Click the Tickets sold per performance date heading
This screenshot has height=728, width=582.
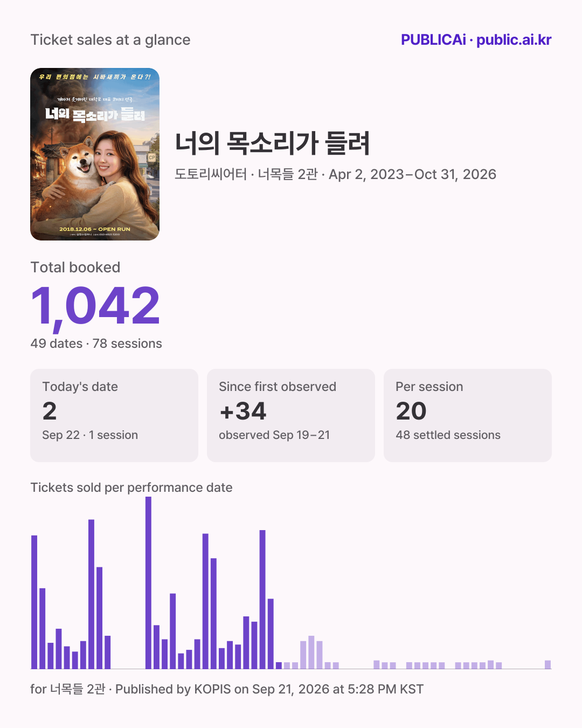[x=131, y=487]
